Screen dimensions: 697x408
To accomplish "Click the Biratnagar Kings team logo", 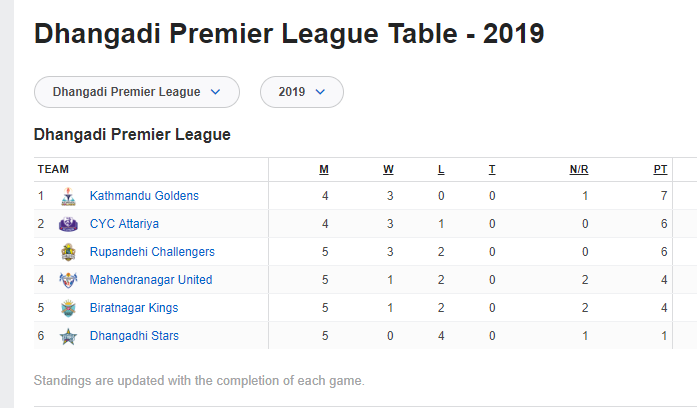I will (x=68, y=308).
